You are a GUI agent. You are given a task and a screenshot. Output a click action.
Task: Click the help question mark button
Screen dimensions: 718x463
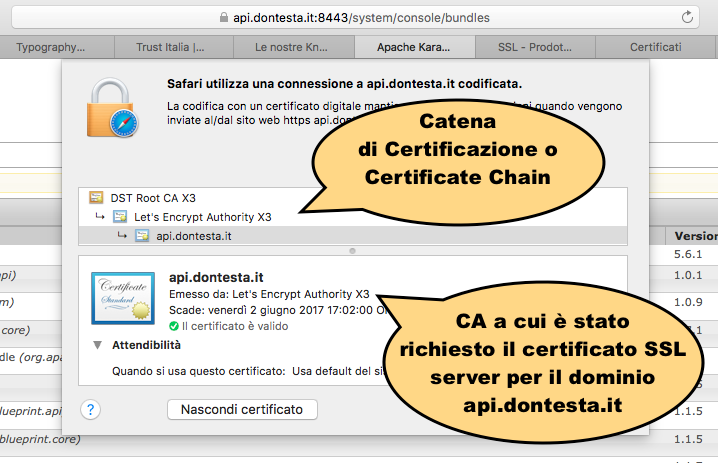(91, 409)
